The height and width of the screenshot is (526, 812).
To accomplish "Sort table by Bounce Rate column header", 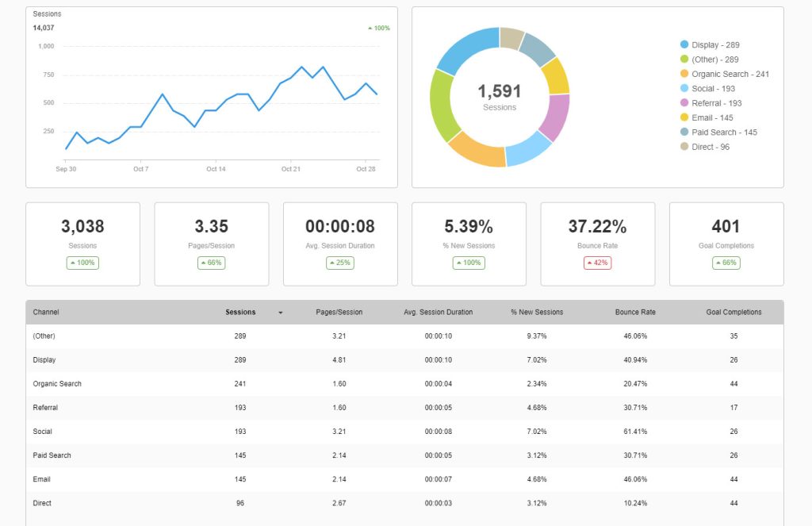I will (635, 313).
